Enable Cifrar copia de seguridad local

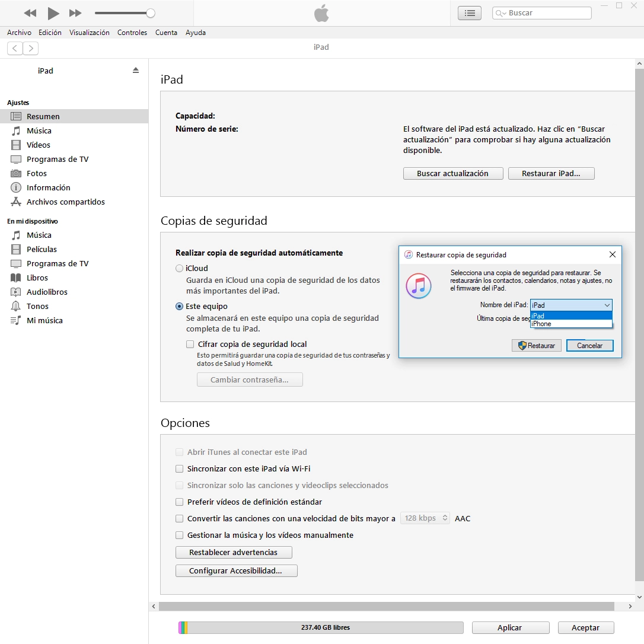190,344
